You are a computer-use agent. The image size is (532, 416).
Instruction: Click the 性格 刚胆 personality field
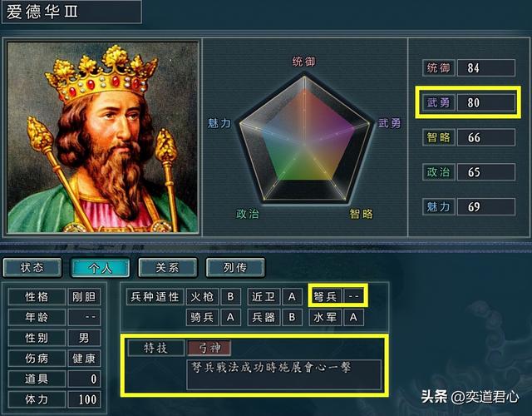point(54,297)
